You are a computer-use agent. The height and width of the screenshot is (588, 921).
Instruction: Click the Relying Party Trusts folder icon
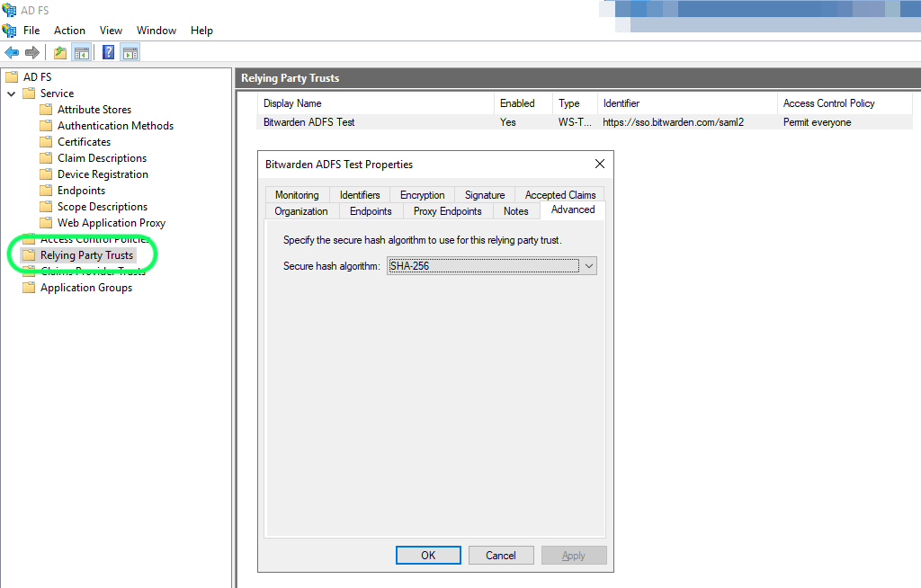[x=29, y=255]
